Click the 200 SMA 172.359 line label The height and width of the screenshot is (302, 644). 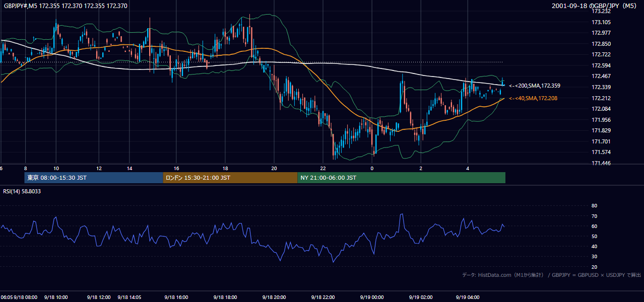(535, 86)
